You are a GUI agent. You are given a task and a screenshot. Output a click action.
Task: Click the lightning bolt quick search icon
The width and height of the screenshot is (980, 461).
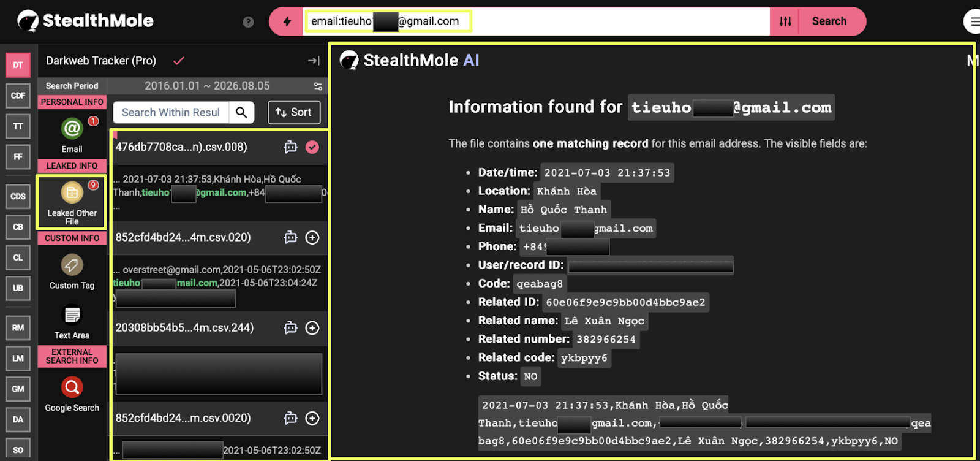coord(287,21)
